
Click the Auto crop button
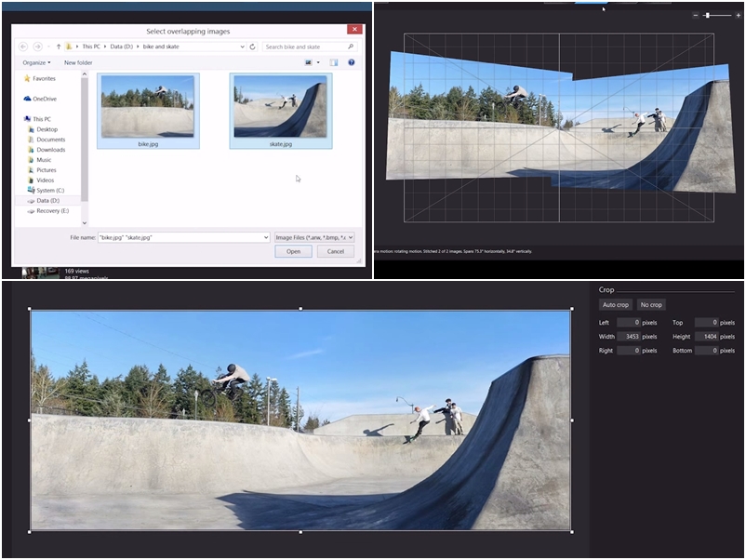(x=616, y=304)
